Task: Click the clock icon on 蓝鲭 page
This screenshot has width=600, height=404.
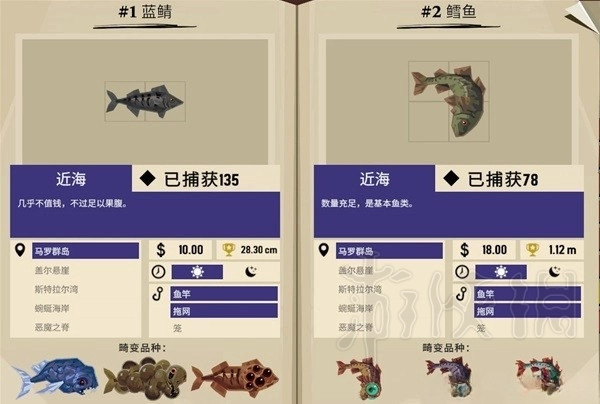Action: click(x=158, y=272)
